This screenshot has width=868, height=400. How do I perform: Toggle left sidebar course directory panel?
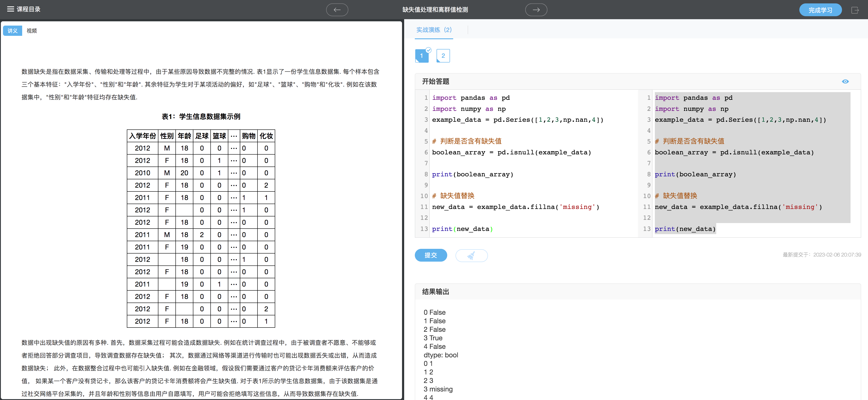(x=10, y=9)
